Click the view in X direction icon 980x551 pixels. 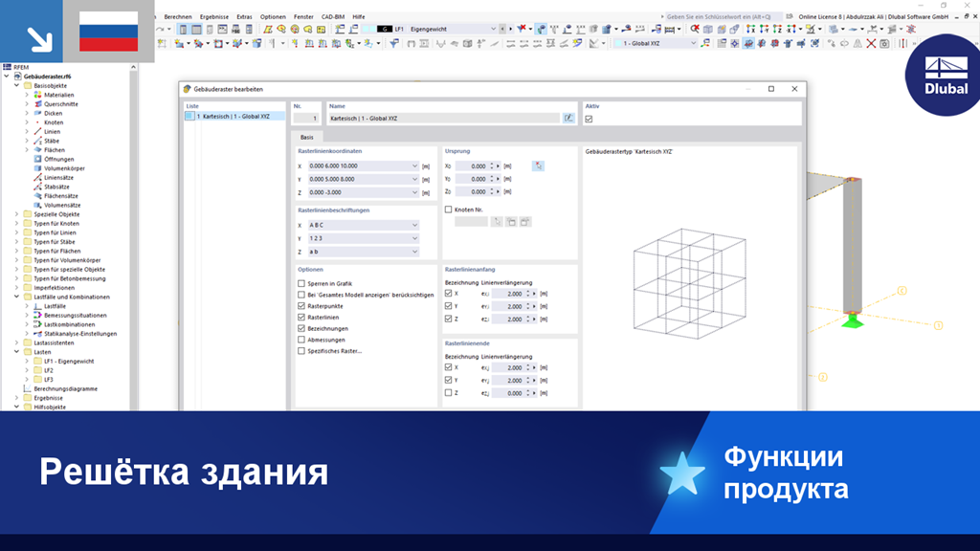[x=750, y=29]
